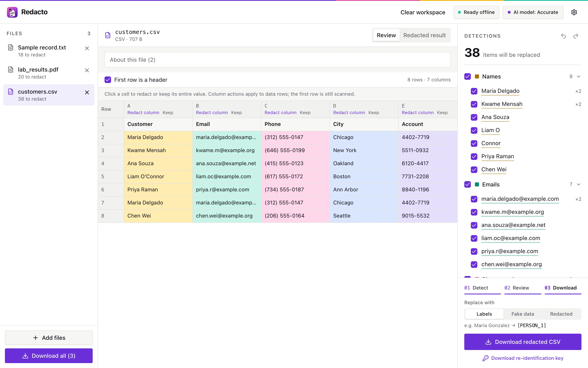Collapse the Emails group chevron
The image size is (588, 368).
pos(579,184)
